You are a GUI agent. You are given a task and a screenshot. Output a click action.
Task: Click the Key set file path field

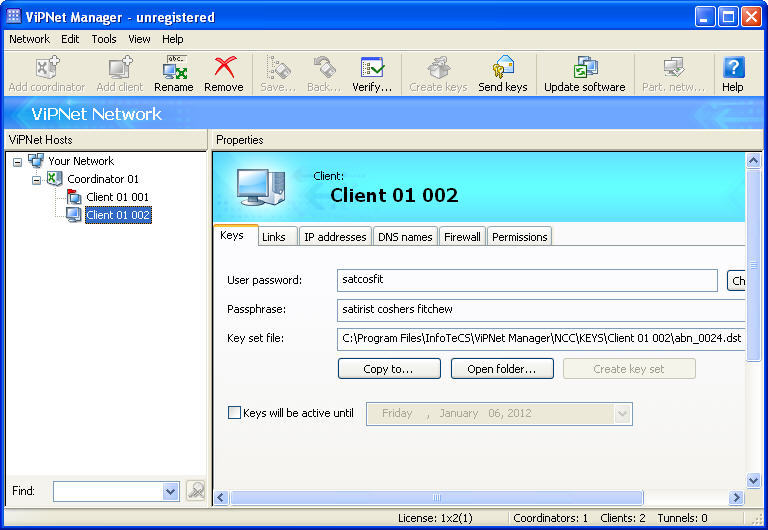pos(541,339)
